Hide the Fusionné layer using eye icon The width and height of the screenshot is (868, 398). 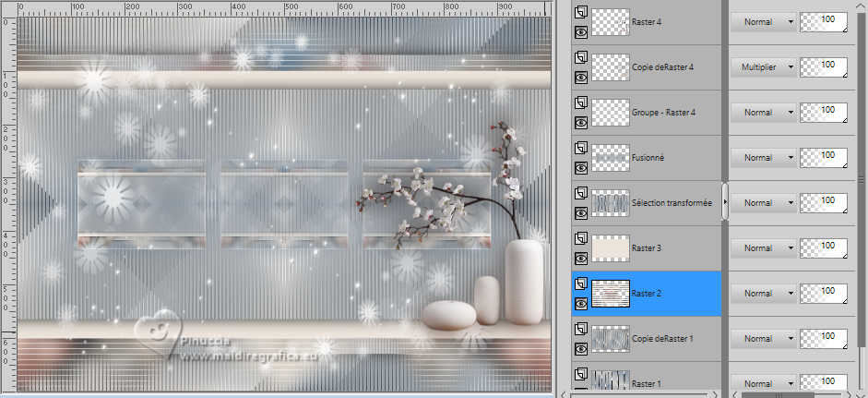pos(581,168)
